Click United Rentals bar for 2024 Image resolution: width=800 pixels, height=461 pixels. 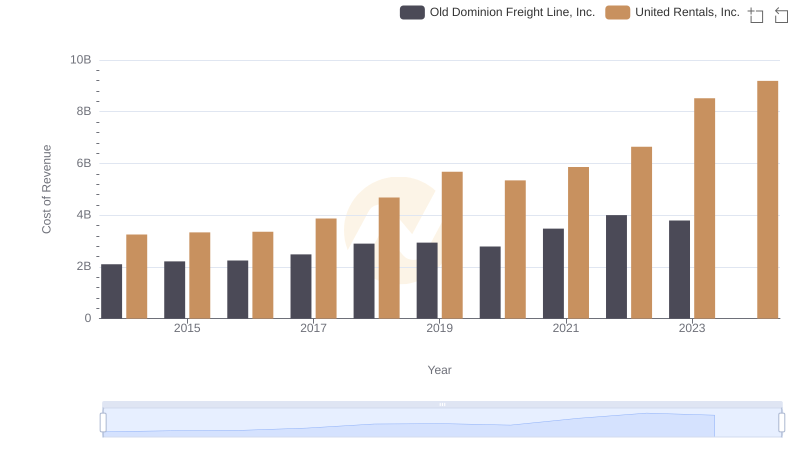point(767,200)
